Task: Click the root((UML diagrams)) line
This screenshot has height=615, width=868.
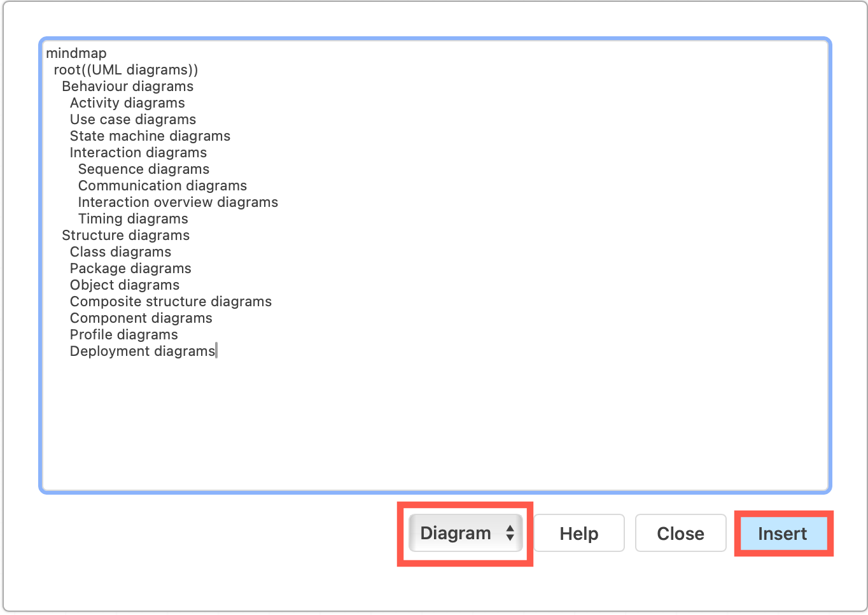Action: pyautogui.click(x=126, y=69)
